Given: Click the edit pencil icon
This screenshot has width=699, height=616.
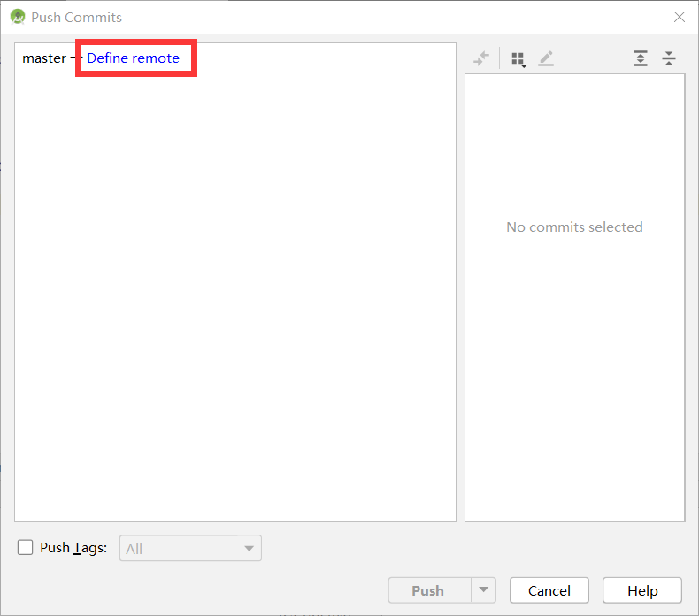Looking at the screenshot, I should (546, 58).
